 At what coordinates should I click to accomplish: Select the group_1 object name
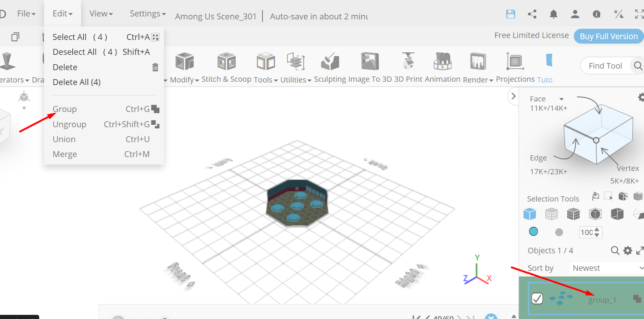click(x=602, y=300)
